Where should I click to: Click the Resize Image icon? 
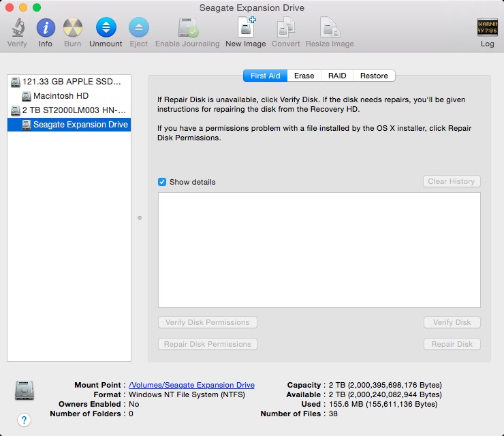coord(330,28)
